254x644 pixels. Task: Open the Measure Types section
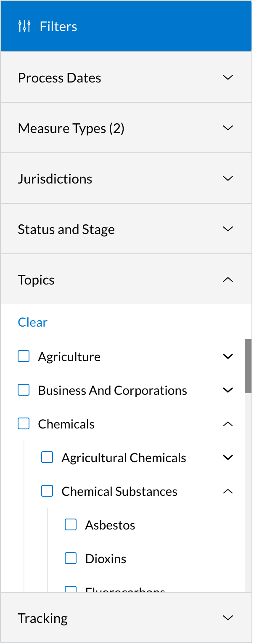tap(228, 128)
